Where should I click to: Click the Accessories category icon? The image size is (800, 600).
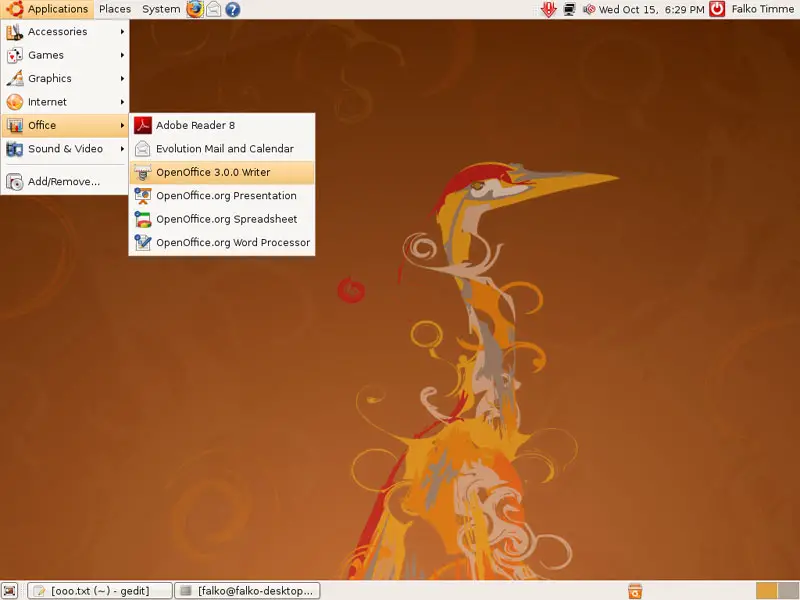pyautogui.click(x=15, y=32)
